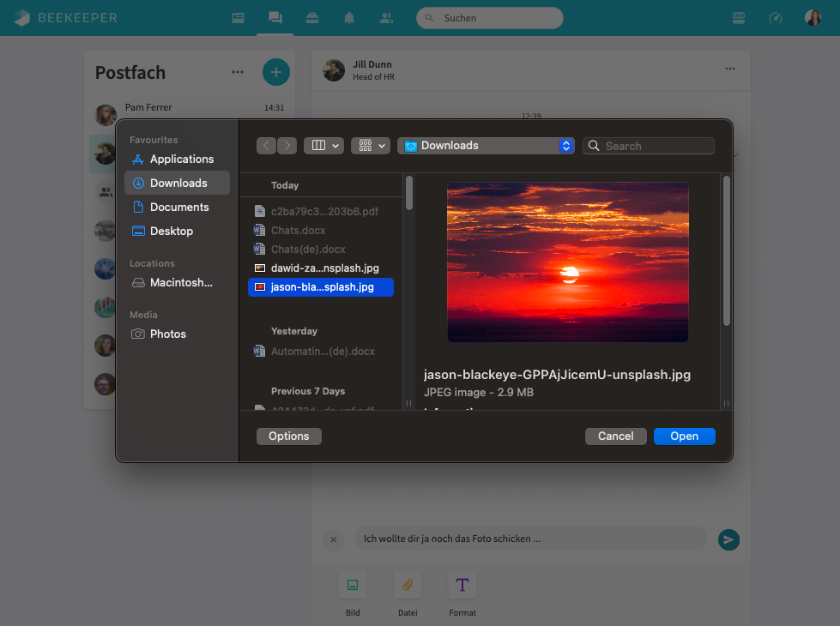Select file jason-bla...splash.jpg

tap(321, 287)
